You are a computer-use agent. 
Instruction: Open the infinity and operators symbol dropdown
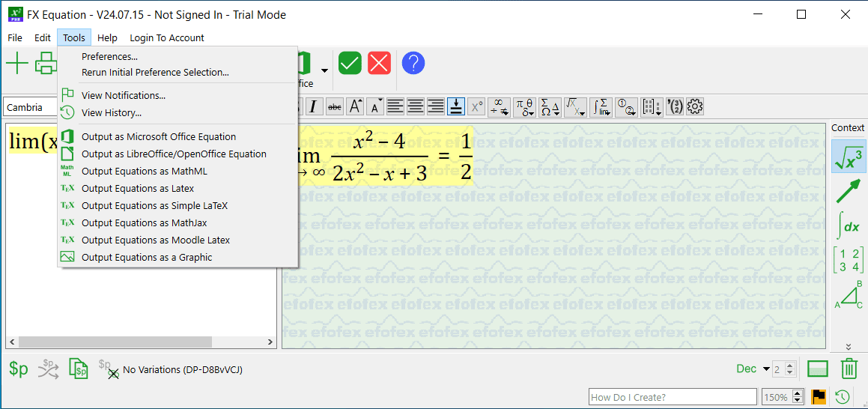(x=500, y=106)
